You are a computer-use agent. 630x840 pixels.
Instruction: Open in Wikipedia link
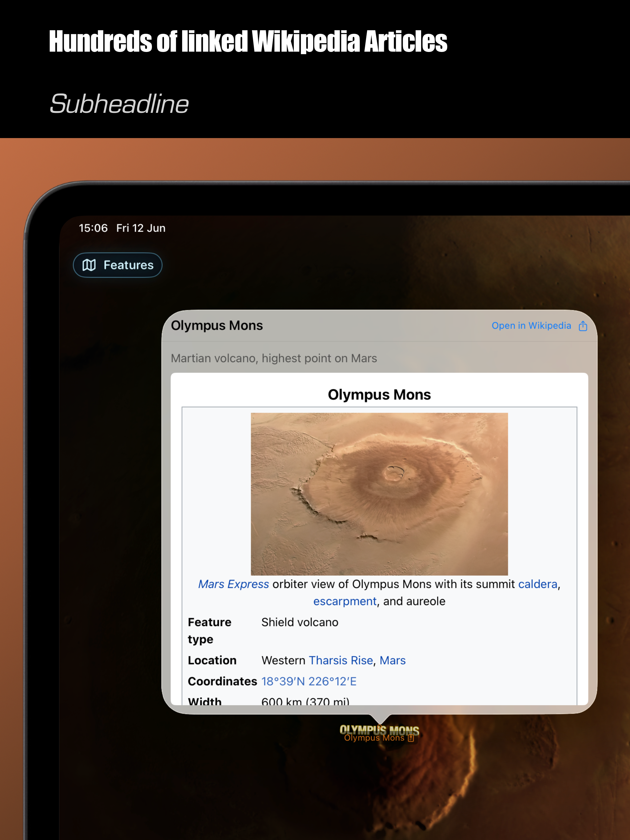[x=531, y=326]
